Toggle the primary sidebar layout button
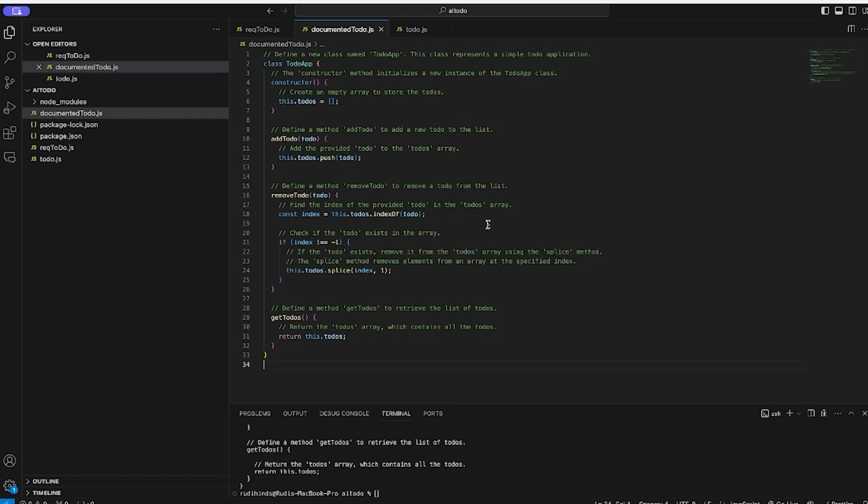Viewport: 868px width, 504px height. tap(825, 11)
